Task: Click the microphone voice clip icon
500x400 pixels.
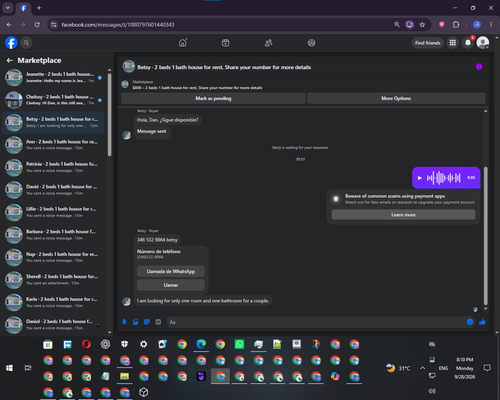Action: click(124, 322)
